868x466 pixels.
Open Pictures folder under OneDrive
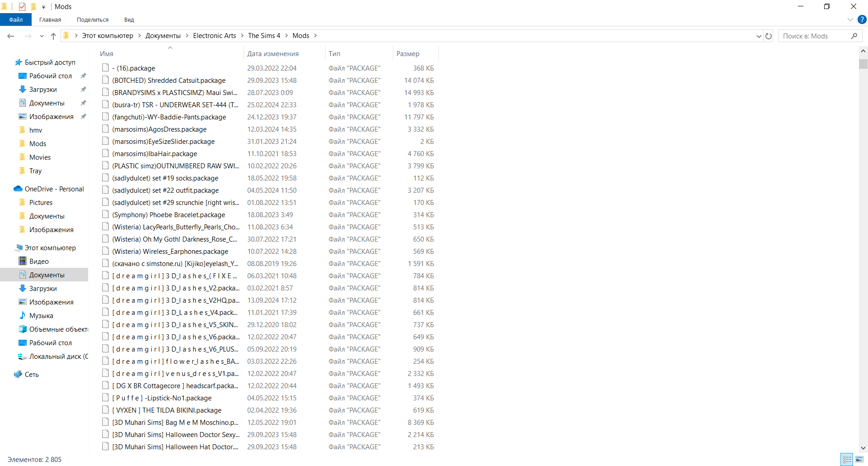pyautogui.click(x=35, y=203)
